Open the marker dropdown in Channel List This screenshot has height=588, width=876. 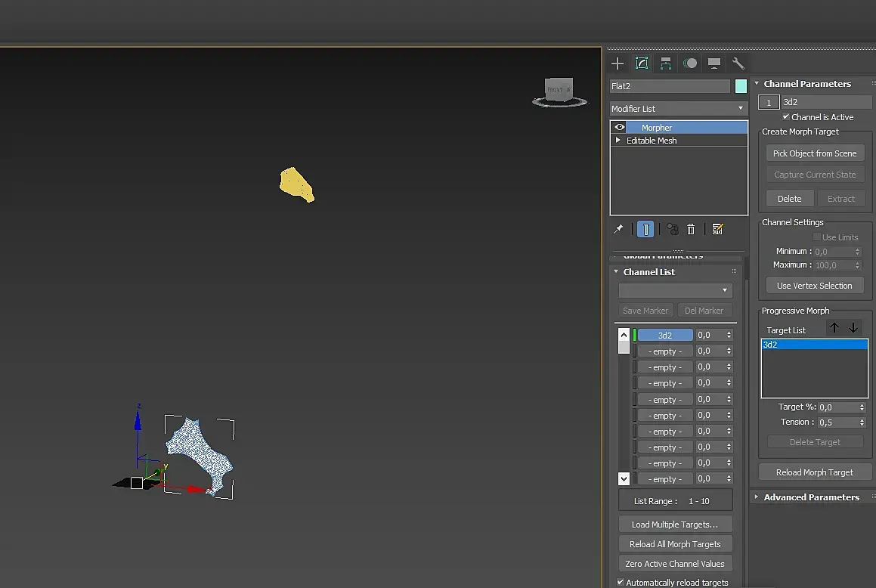675,289
